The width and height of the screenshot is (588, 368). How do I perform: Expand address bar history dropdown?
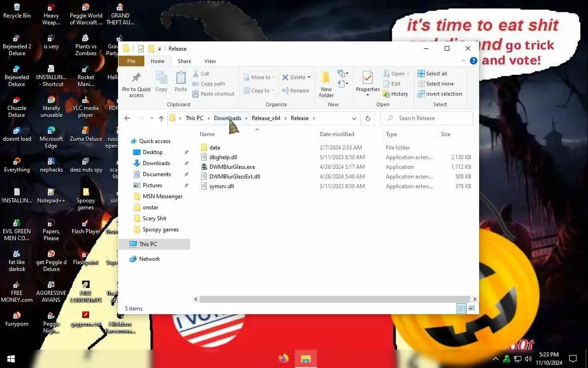click(354, 118)
